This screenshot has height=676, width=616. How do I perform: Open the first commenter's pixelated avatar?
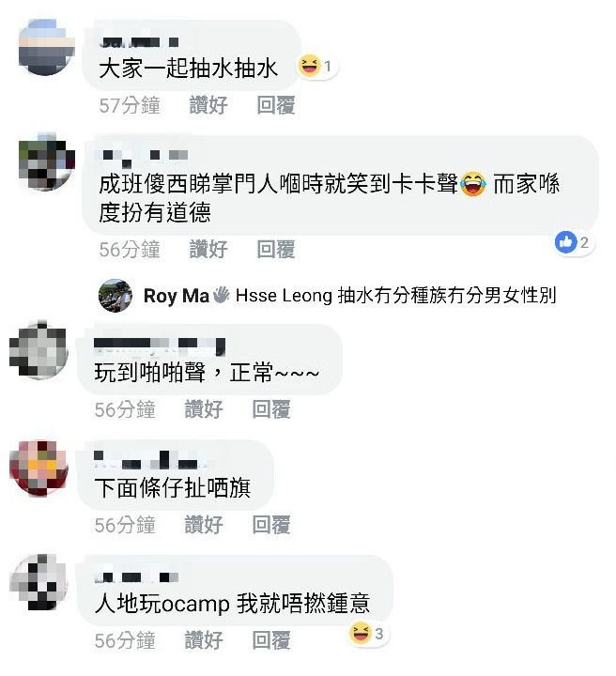coord(47,47)
